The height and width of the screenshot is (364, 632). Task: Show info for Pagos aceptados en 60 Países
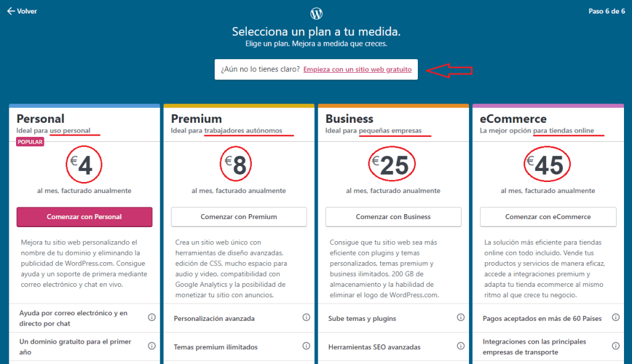pos(615,318)
